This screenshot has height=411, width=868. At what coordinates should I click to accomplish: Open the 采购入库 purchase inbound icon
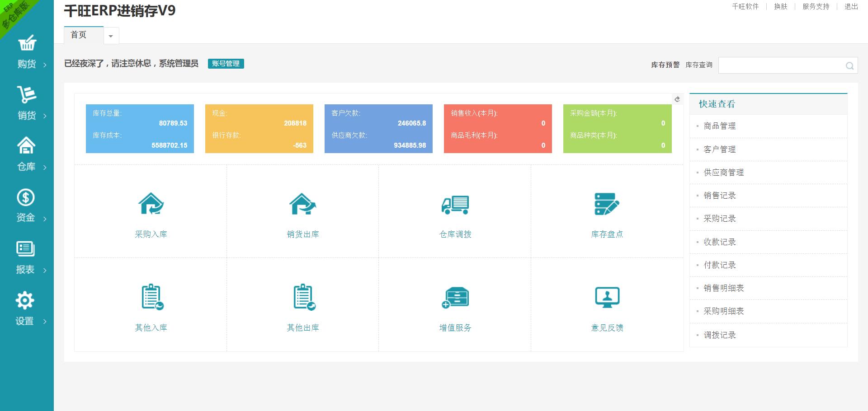click(151, 204)
